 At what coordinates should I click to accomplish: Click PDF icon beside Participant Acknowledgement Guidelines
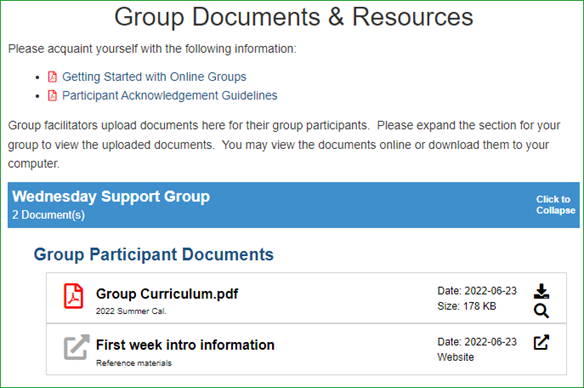click(x=52, y=96)
